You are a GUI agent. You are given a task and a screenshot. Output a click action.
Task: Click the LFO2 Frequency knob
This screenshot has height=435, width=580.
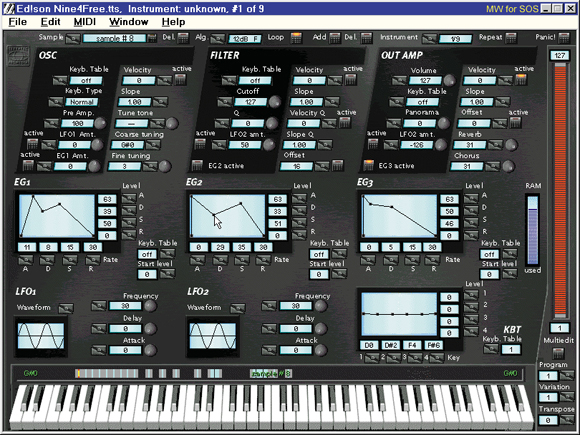coord(320,306)
